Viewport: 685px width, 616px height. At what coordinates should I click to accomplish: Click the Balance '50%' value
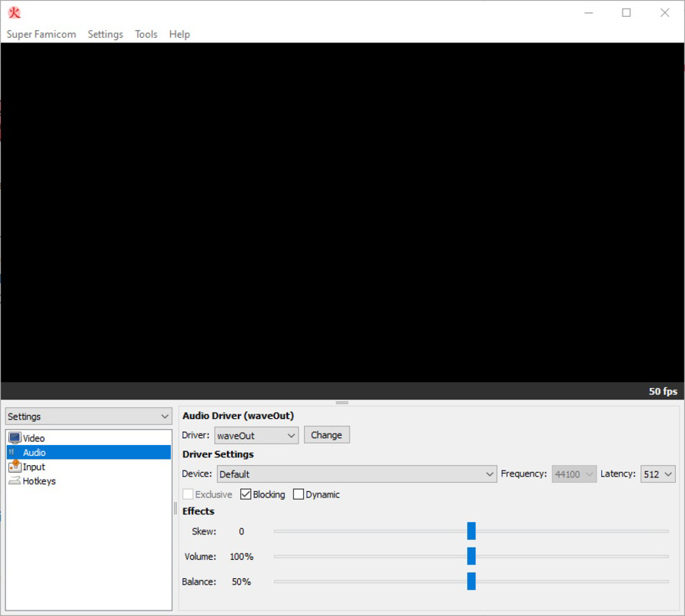[241, 582]
